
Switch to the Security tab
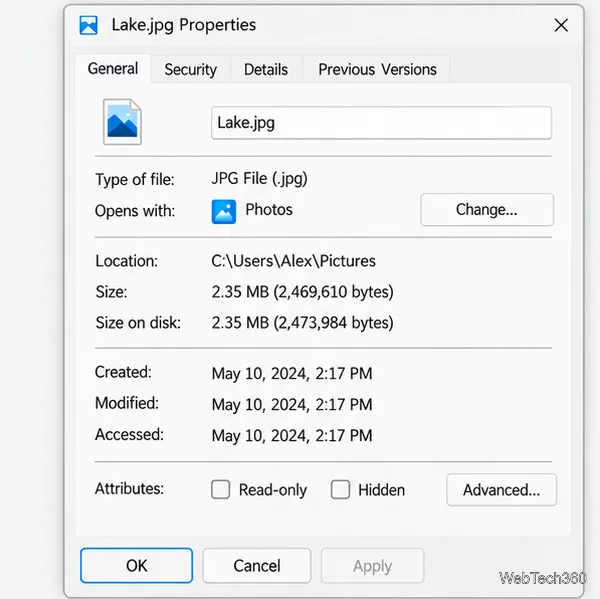[x=191, y=70]
